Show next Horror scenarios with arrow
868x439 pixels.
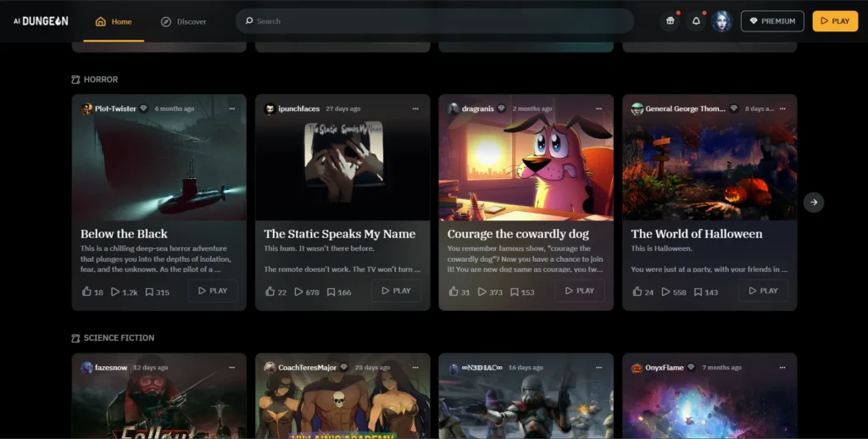(x=814, y=202)
